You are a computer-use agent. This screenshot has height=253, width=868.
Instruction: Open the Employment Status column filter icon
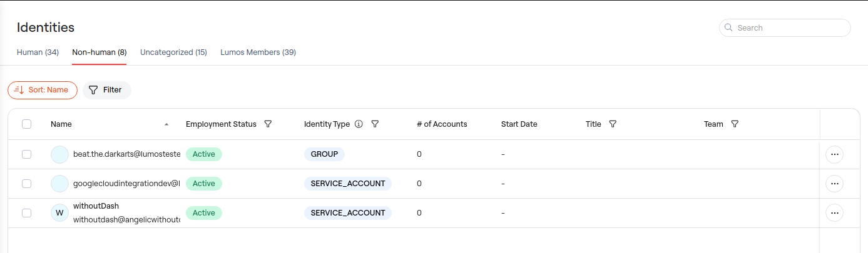pos(268,124)
